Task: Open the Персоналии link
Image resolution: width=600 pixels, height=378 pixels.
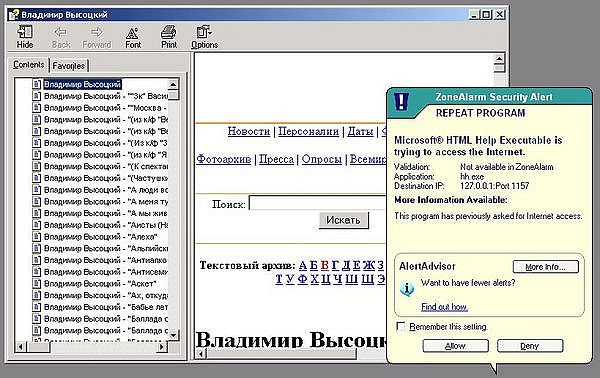Action: (308, 131)
